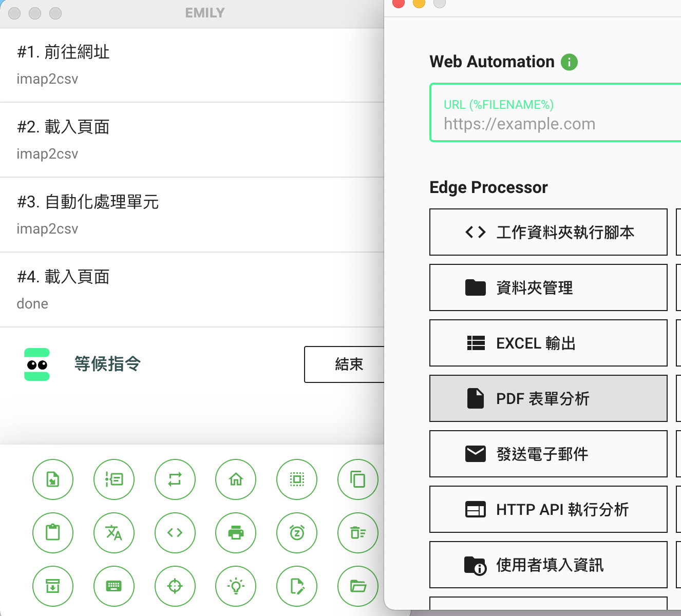Select step #1 前往網址
This screenshot has width=681, height=616.
point(192,65)
